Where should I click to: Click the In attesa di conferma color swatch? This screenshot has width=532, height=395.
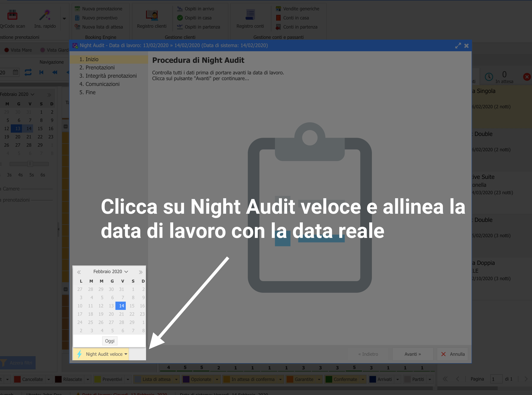click(226, 379)
